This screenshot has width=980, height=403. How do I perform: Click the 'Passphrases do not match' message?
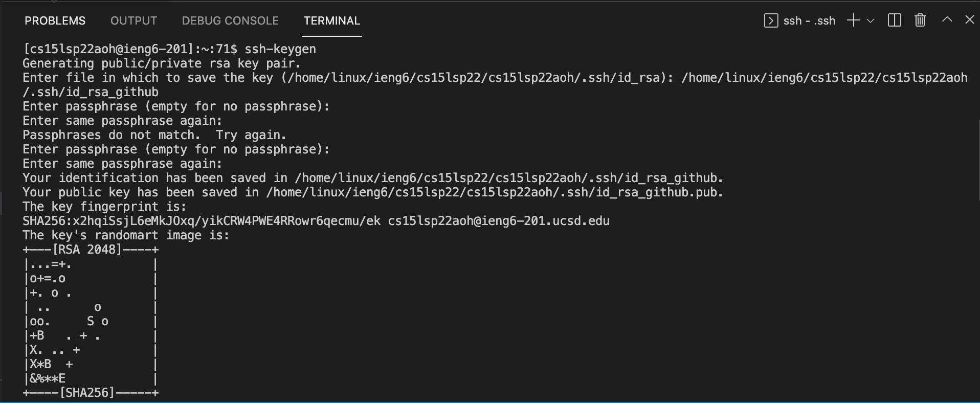point(154,135)
